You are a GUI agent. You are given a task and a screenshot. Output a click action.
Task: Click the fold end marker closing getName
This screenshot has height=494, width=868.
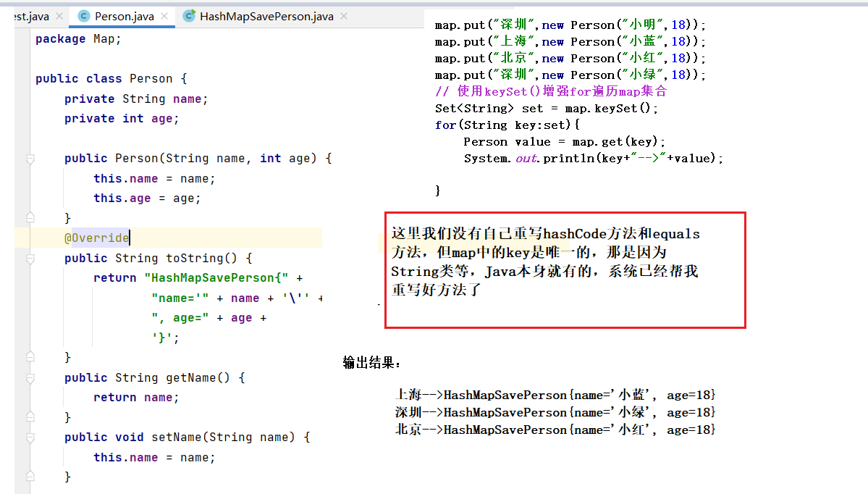30,417
